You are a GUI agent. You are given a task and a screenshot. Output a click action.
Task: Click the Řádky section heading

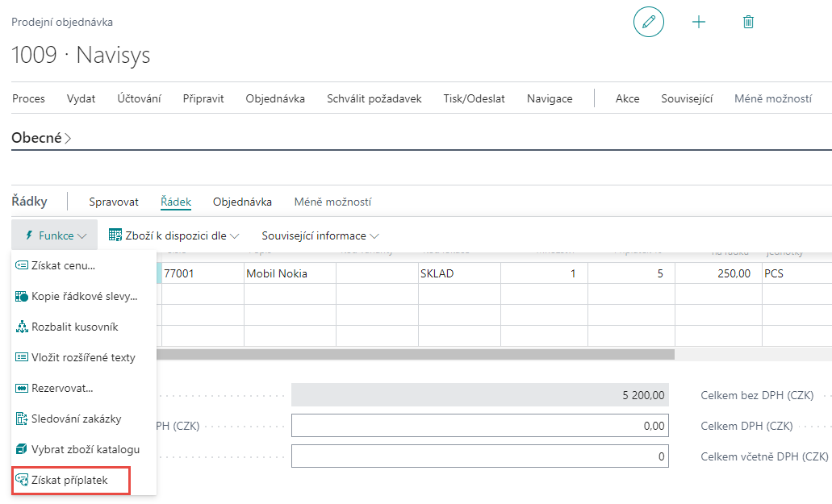[29, 202]
